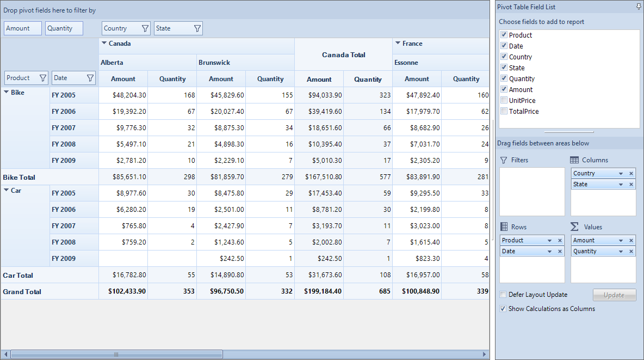This screenshot has height=360, width=644.
Task: Open the Amount dropdown in Values area
Action: point(621,240)
